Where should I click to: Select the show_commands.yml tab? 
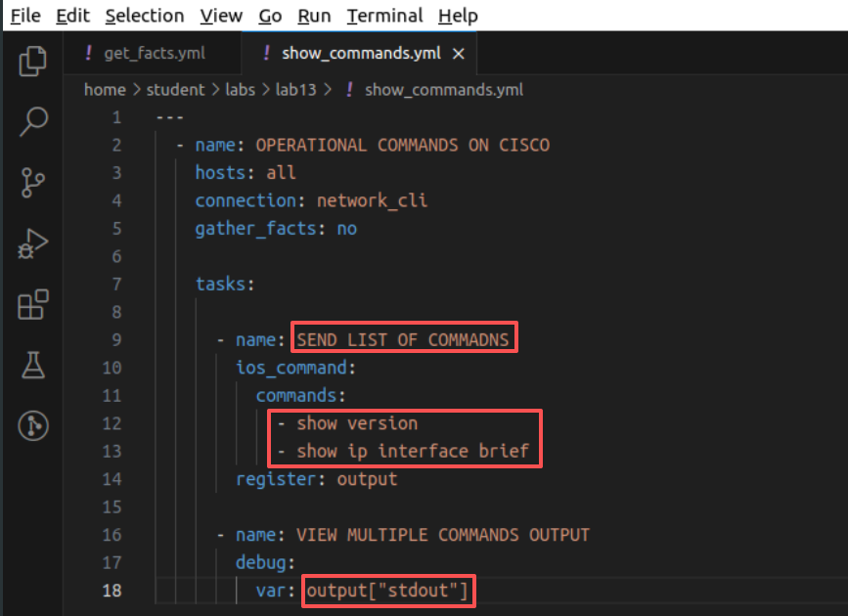click(x=361, y=53)
